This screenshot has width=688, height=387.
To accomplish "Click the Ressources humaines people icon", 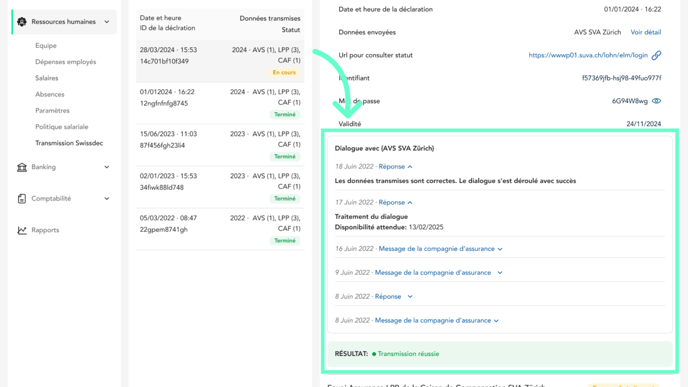I will (x=22, y=22).
